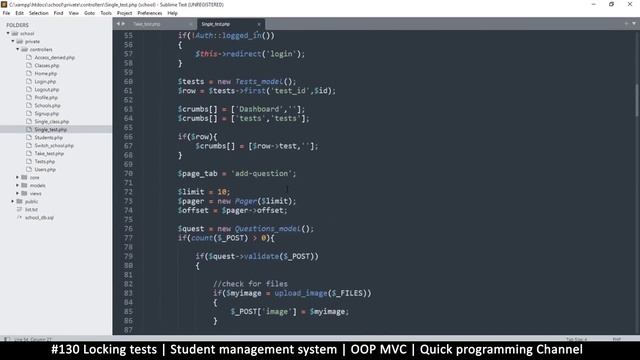Open Access_denied.php in sidebar

point(54,58)
